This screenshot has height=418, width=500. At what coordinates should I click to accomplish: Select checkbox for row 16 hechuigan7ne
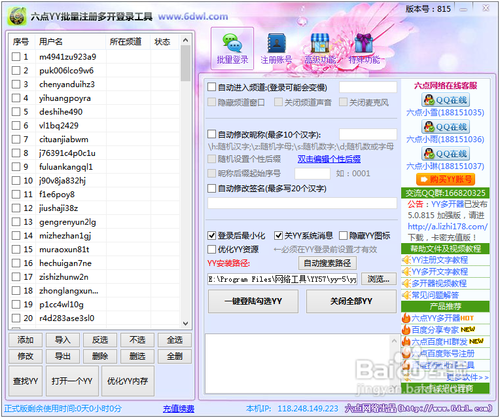pyautogui.click(x=16, y=263)
